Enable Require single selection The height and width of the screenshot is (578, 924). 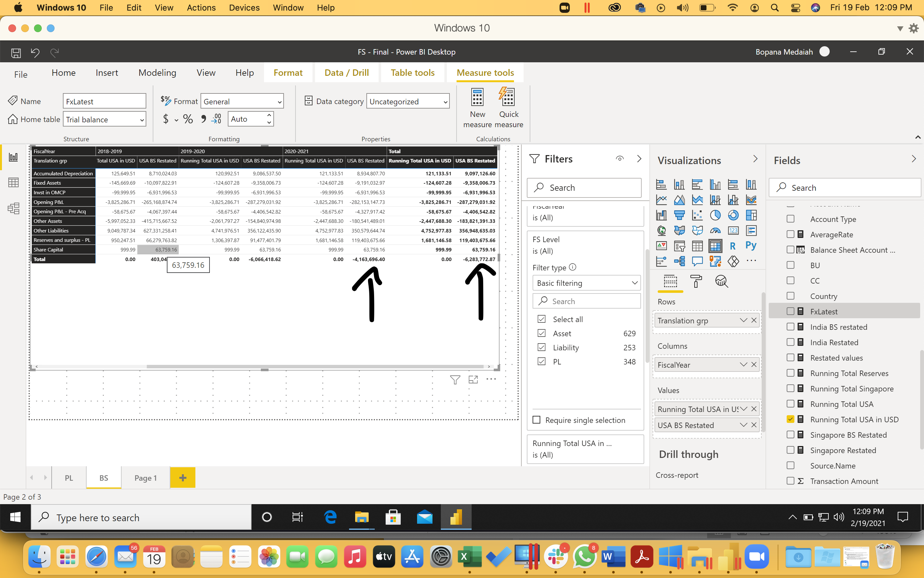coord(536,420)
